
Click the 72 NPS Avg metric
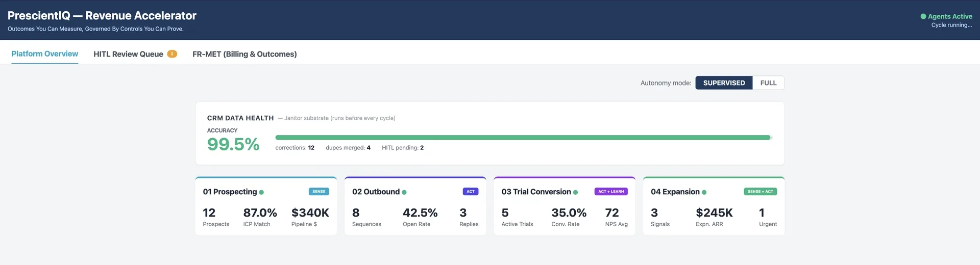coord(617,217)
